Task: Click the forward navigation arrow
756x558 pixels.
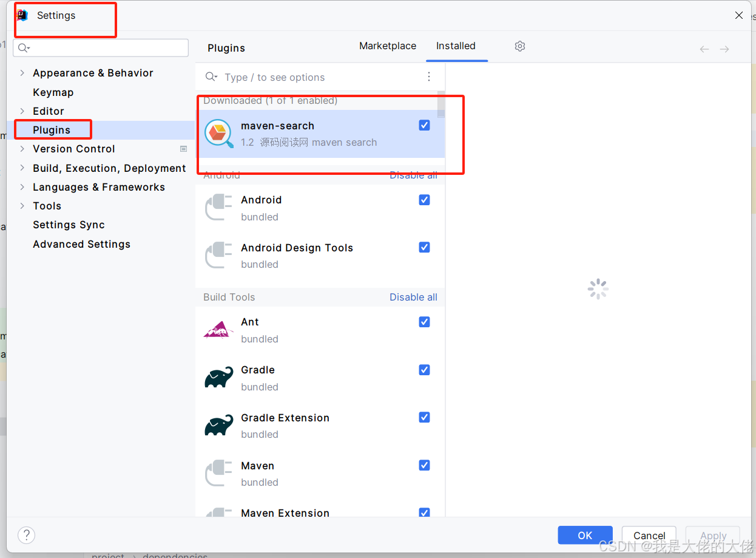Action: 724,49
